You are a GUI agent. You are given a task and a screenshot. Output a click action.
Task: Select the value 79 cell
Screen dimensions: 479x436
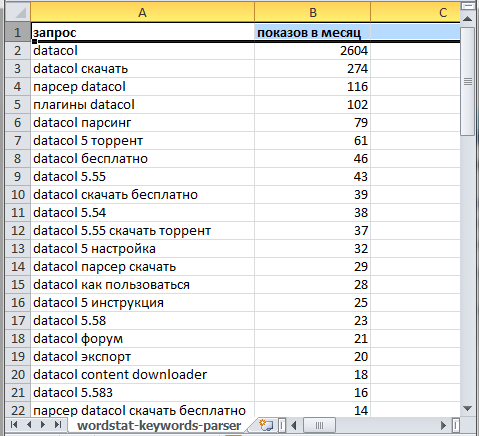(313, 123)
